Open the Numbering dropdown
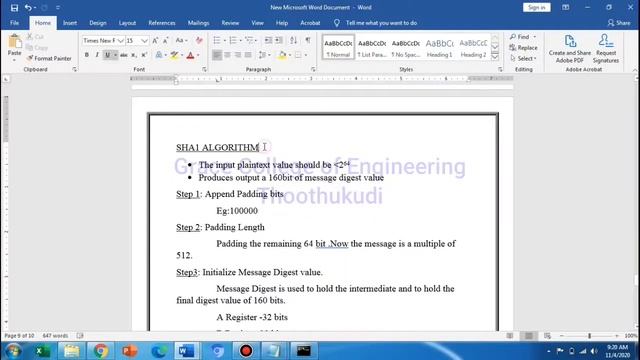 [x=240, y=40]
